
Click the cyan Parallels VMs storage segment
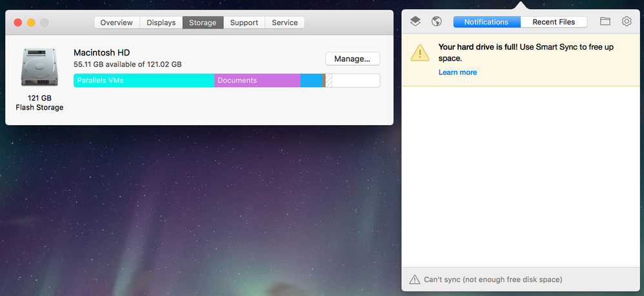[144, 81]
